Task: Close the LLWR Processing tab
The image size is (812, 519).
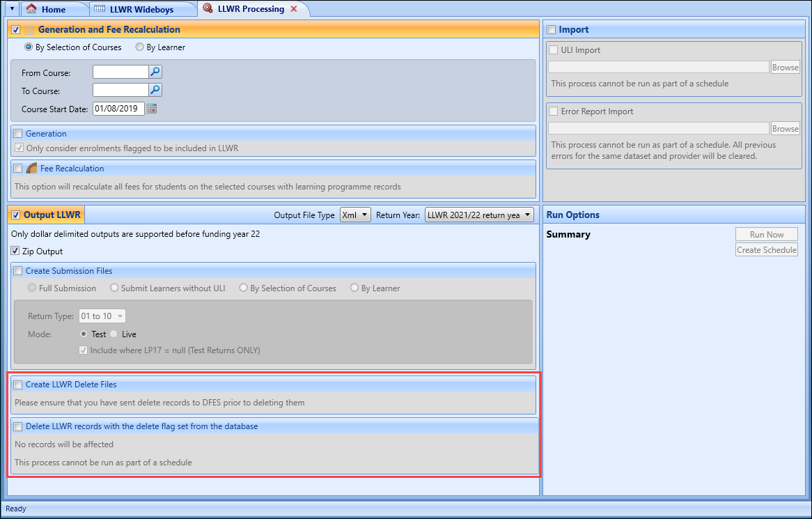Action: pyautogui.click(x=294, y=9)
